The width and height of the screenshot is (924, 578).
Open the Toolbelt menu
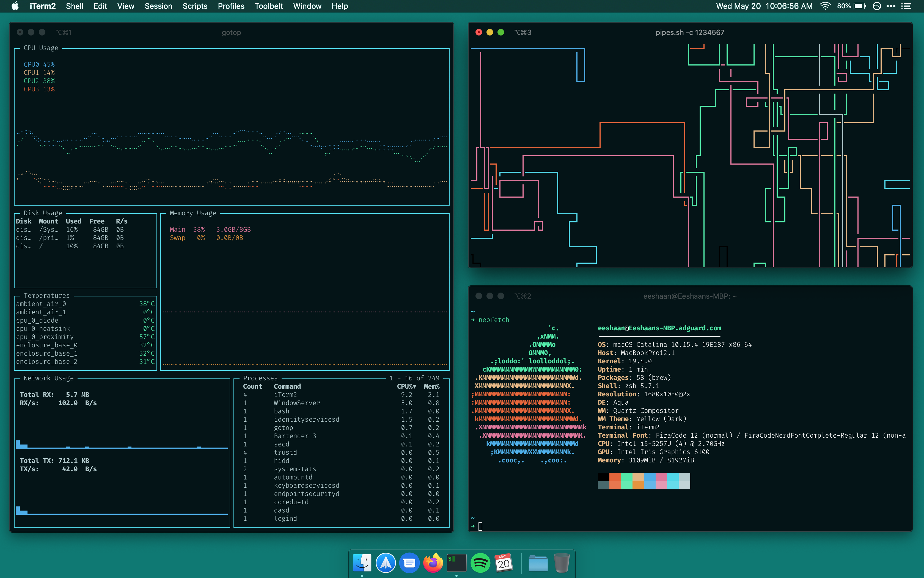[x=269, y=6]
